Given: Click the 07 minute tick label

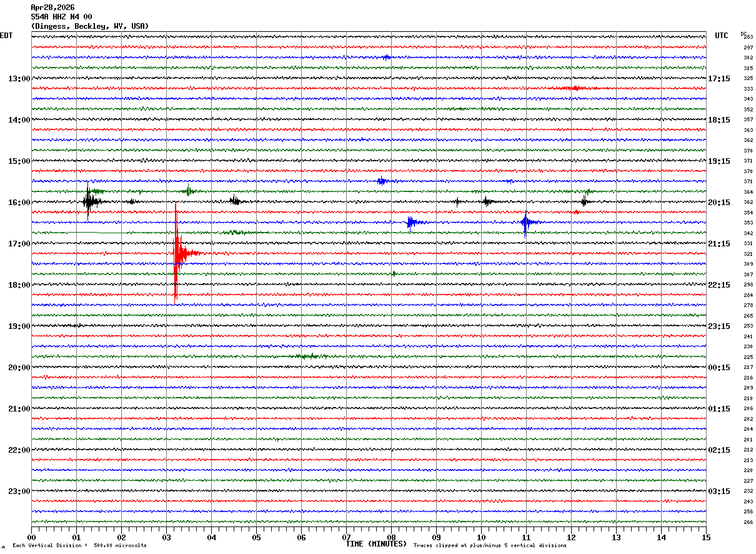Looking at the screenshot, I should [x=346, y=537].
